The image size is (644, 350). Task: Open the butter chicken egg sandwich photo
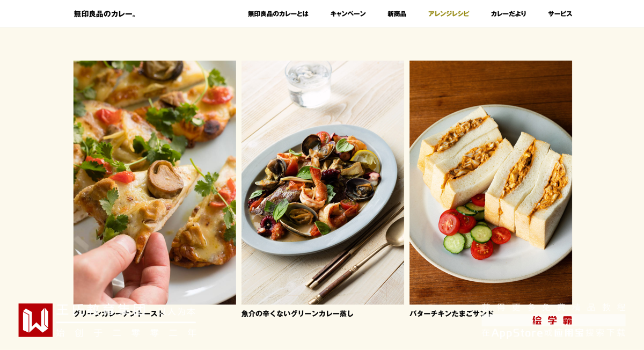coord(491,183)
